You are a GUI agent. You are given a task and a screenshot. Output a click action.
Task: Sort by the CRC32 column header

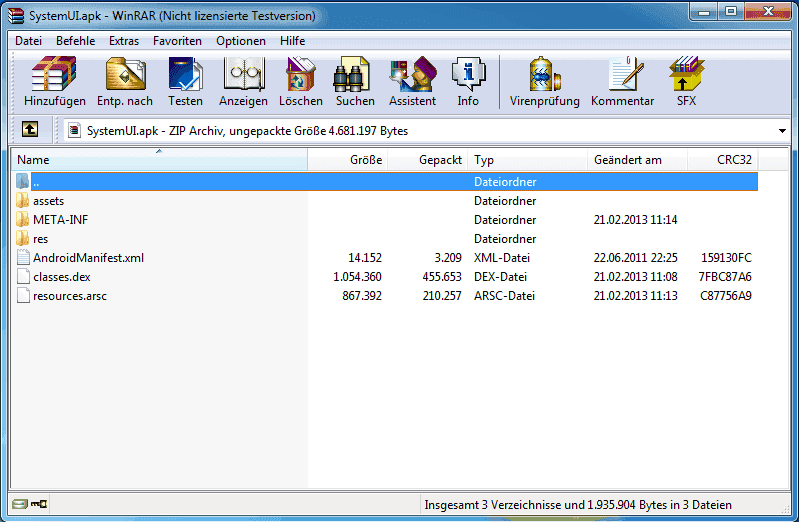pyautogui.click(x=723, y=160)
